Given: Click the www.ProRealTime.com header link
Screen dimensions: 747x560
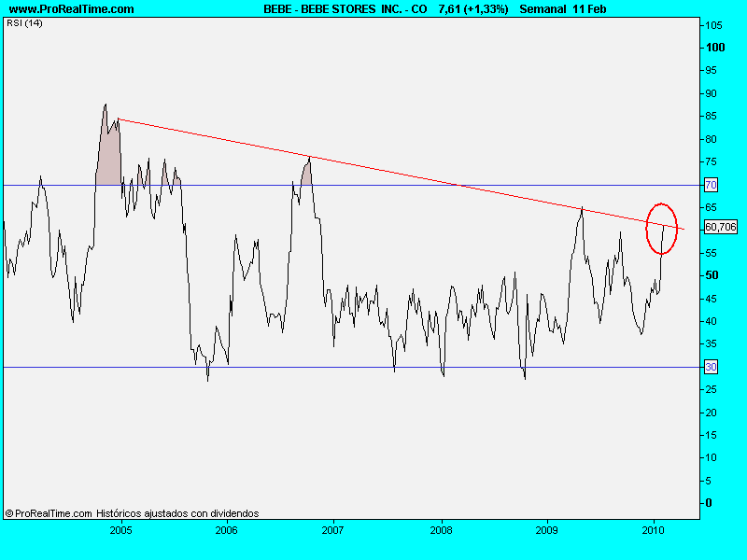Looking at the screenshot, I should click(x=72, y=8).
